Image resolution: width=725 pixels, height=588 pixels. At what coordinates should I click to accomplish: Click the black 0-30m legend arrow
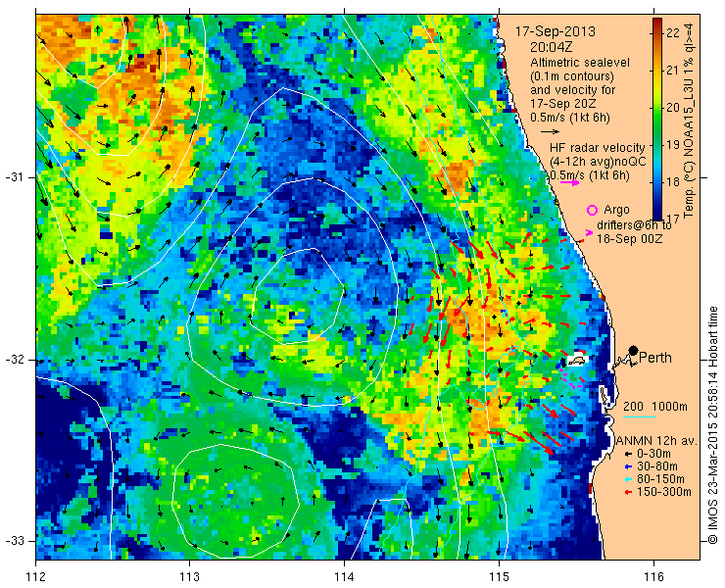[627, 455]
